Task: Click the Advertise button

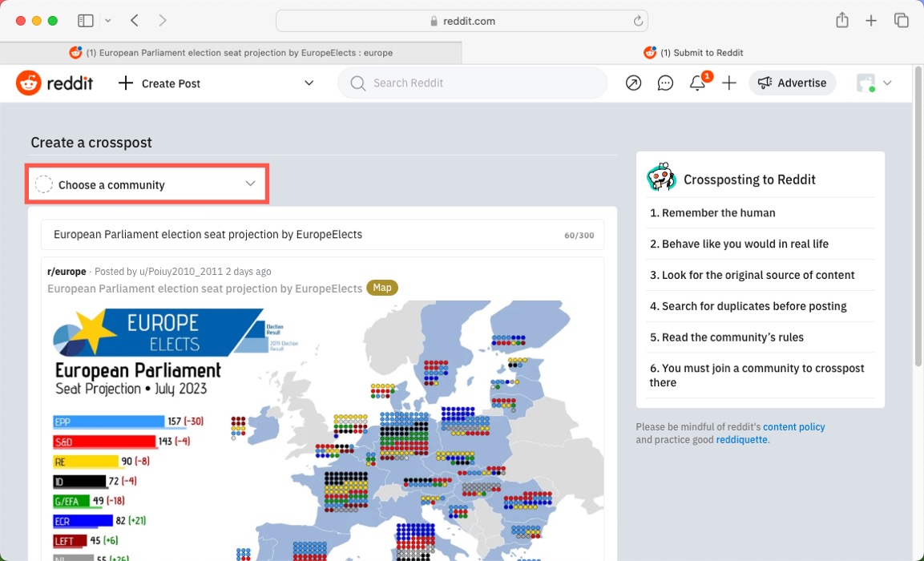Action: click(x=792, y=83)
